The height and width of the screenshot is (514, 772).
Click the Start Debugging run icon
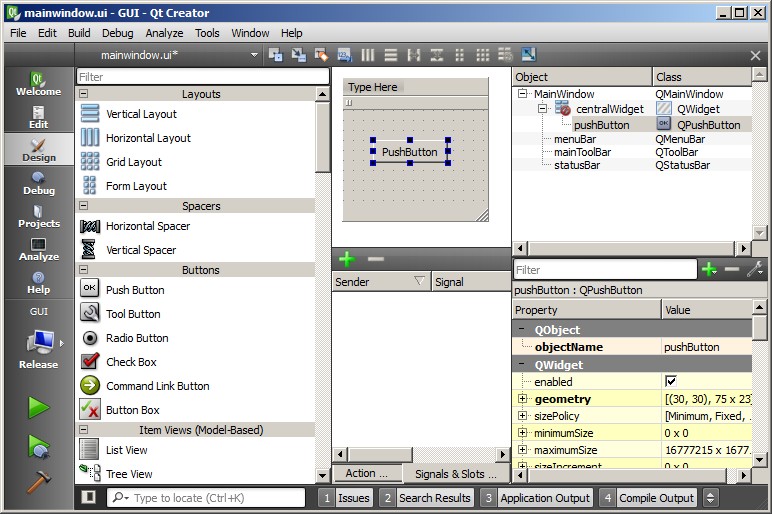[38, 446]
